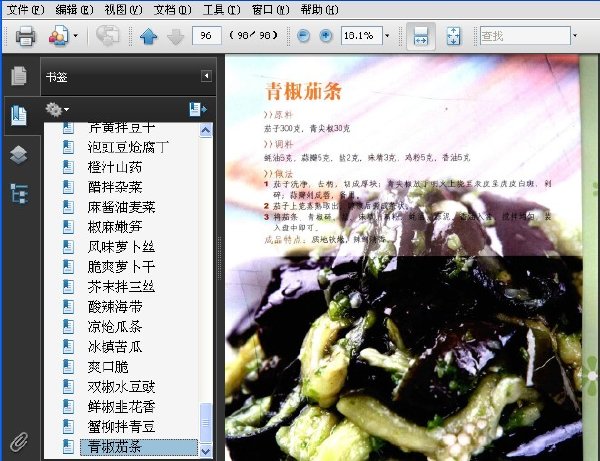Open the 视图 menu
This screenshot has width=600, height=461.
pyautogui.click(x=123, y=9)
